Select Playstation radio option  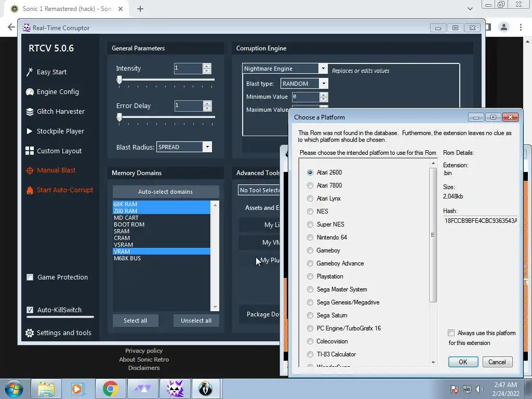point(310,276)
